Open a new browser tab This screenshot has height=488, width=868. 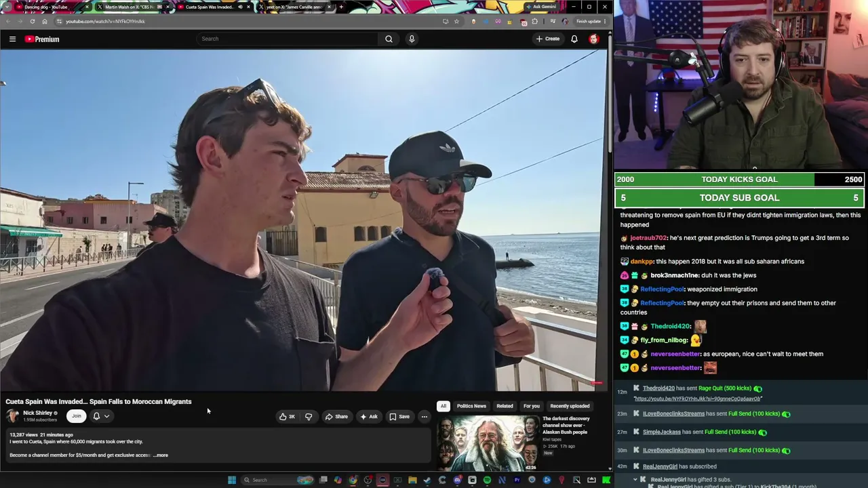(x=341, y=7)
